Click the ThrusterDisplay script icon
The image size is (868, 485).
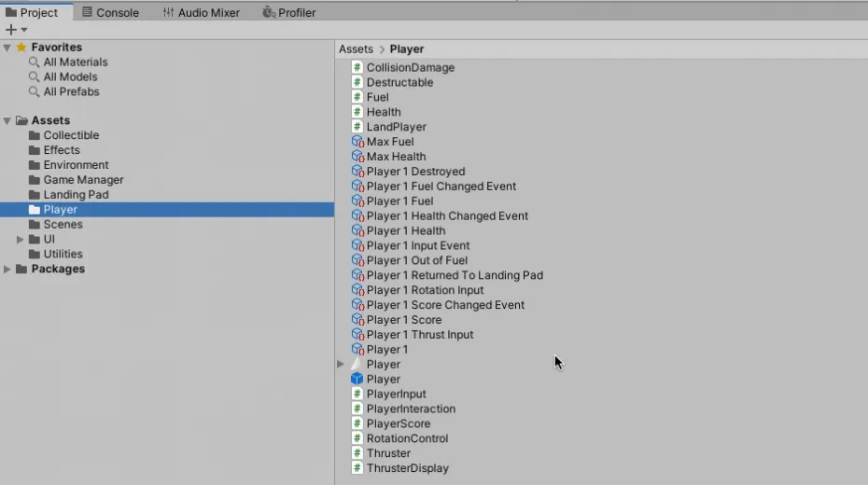[x=357, y=468]
